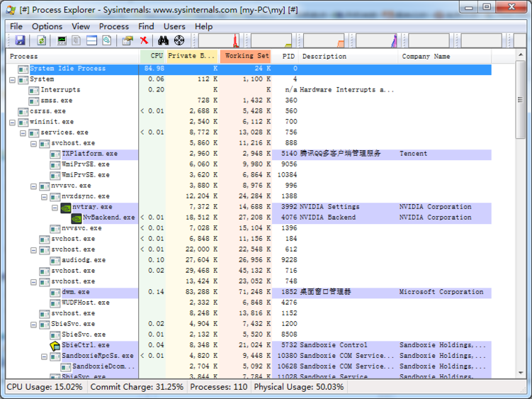This screenshot has height=399, width=532.
Task: Click the magnifier-on-page view icon in toolbar
Action: 107,40
